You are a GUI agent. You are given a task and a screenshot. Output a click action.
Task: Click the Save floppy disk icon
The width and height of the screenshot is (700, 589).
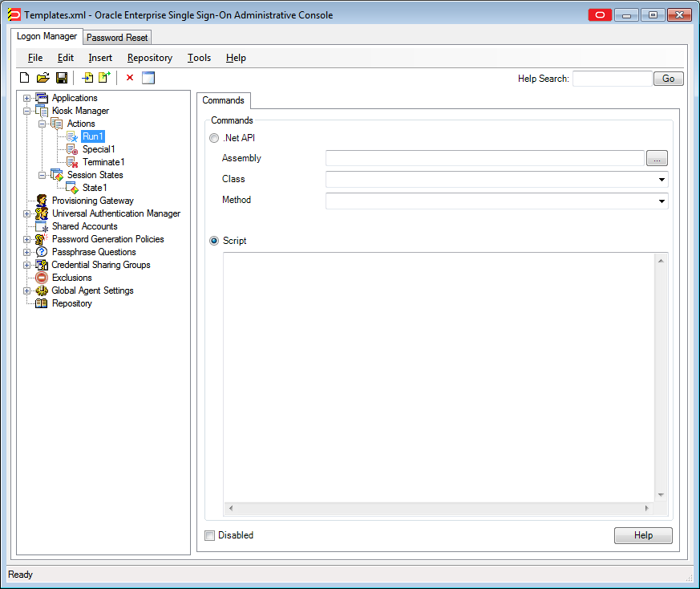(62, 78)
